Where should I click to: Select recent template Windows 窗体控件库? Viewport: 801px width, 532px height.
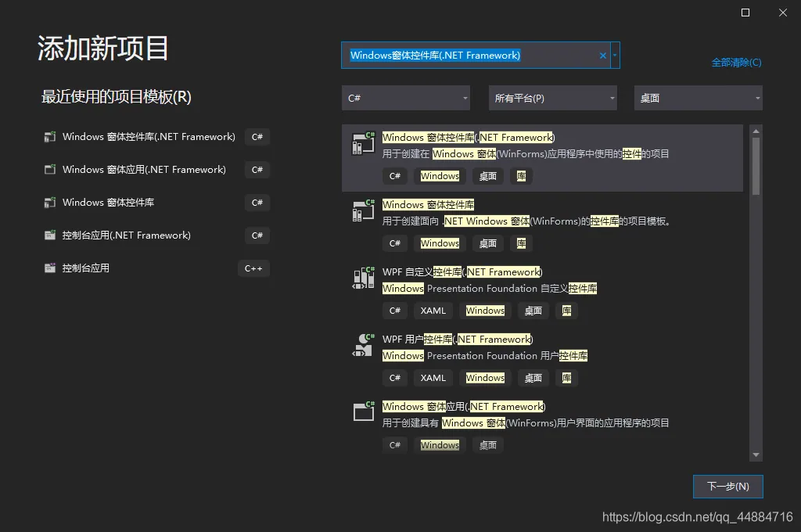click(108, 203)
